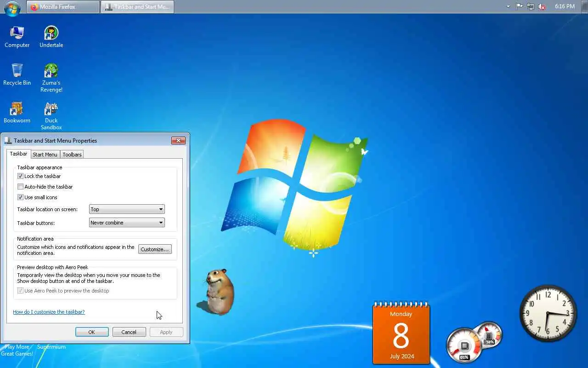Image resolution: width=588 pixels, height=368 pixels.
Task: Select the Taskbar tab
Action: point(18,154)
